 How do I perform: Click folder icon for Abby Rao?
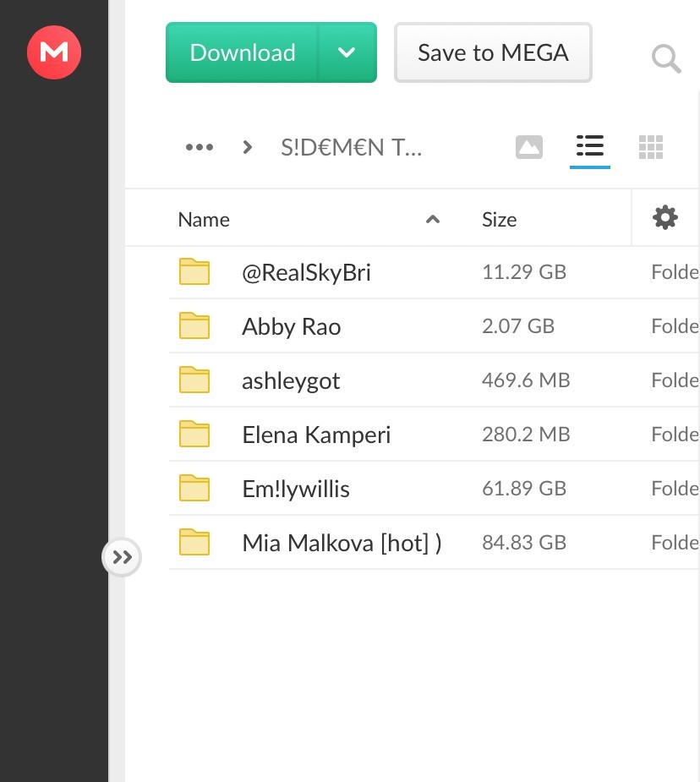194,325
